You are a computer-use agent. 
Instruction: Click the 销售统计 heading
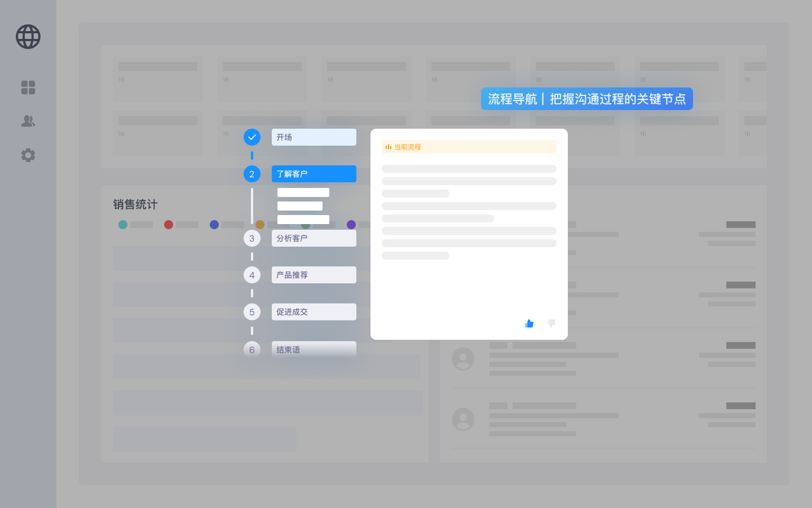[135, 204]
